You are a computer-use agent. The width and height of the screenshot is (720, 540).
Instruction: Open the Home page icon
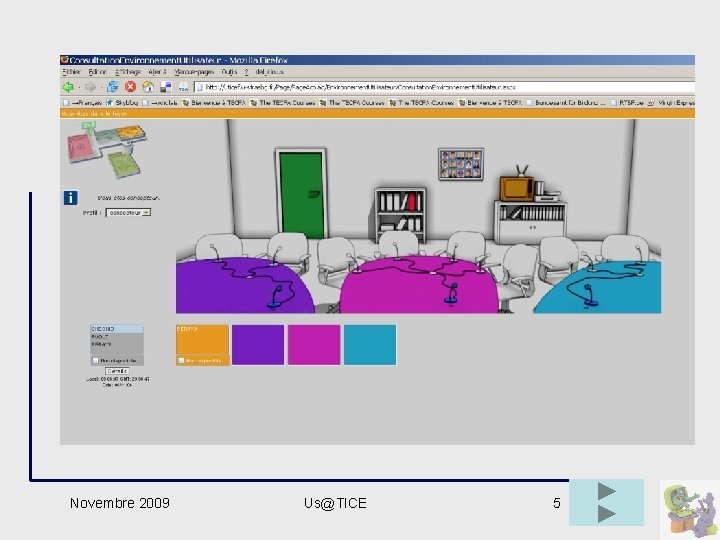pyautogui.click(x=148, y=87)
